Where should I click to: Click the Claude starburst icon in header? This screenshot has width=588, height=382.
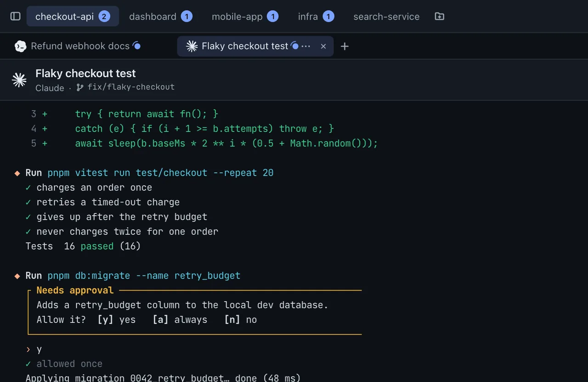pyautogui.click(x=19, y=80)
